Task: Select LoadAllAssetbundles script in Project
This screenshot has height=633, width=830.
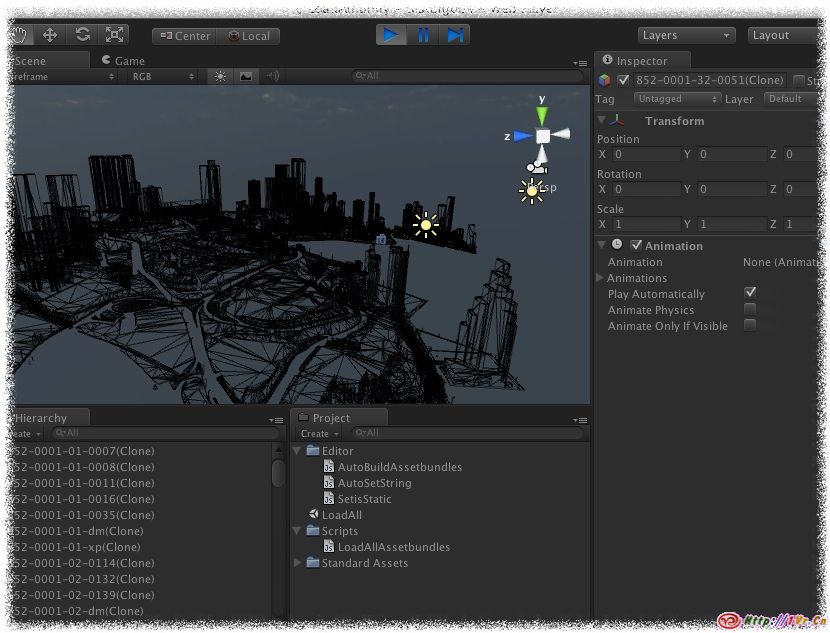Action: tap(393, 547)
